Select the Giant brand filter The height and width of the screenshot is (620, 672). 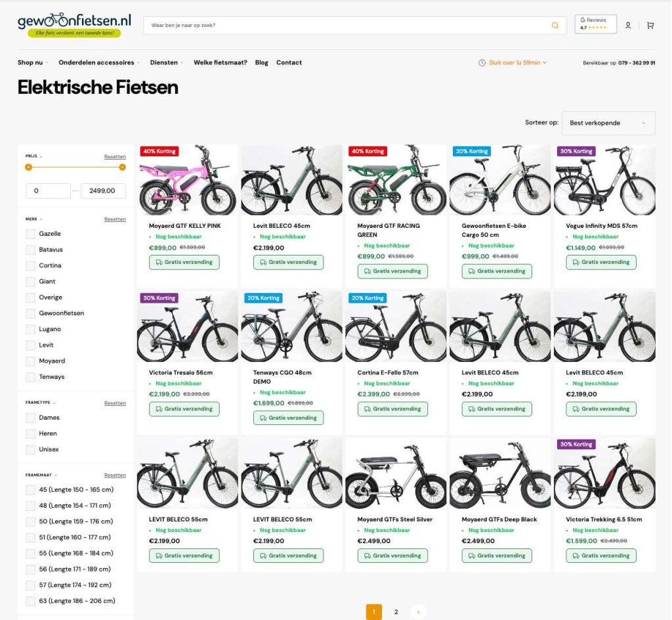pyautogui.click(x=30, y=282)
